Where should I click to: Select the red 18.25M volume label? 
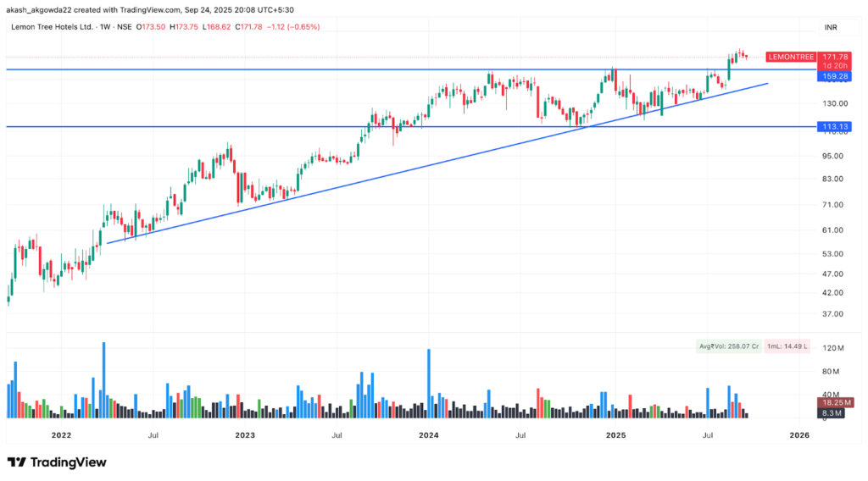tap(835, 402)
